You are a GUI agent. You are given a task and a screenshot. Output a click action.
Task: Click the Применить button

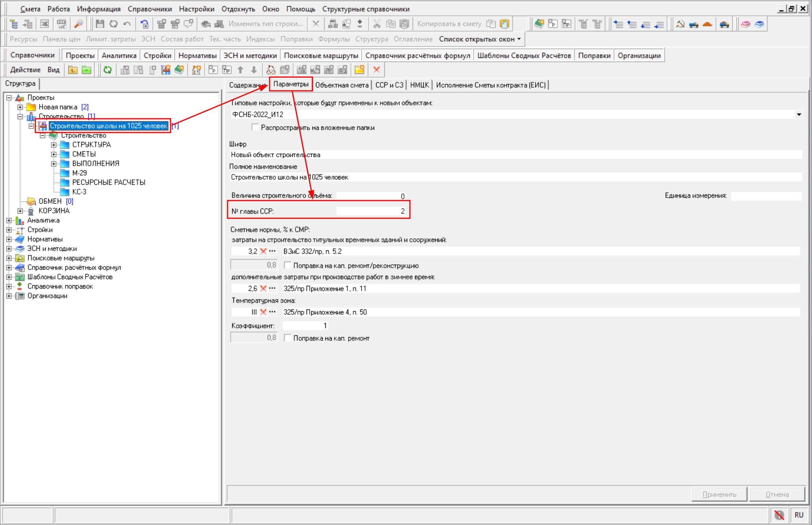[x=719, y=494]
